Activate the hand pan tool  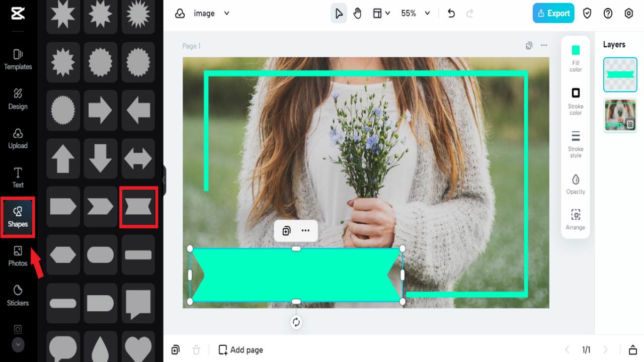[357, 14]
